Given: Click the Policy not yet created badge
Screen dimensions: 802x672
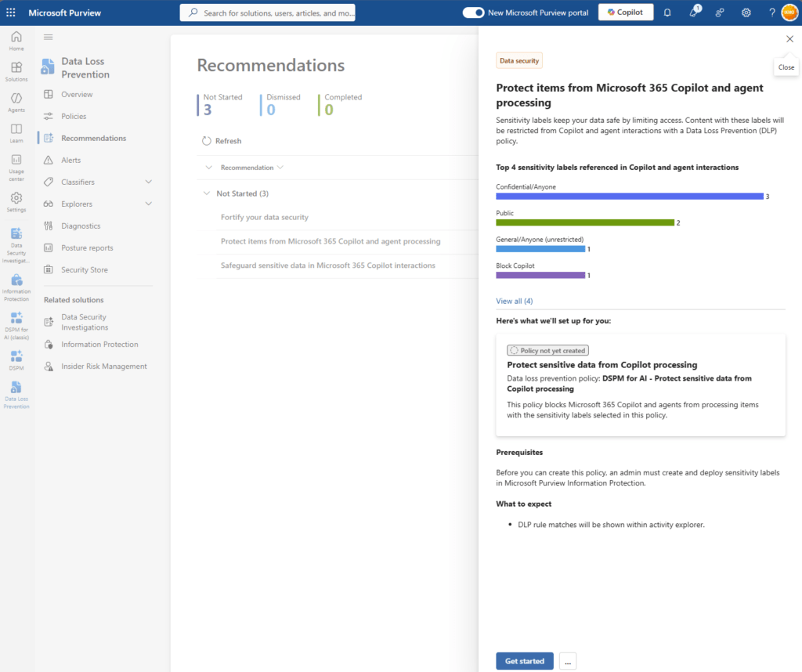Looking at the screenshot, I should 547,350.
